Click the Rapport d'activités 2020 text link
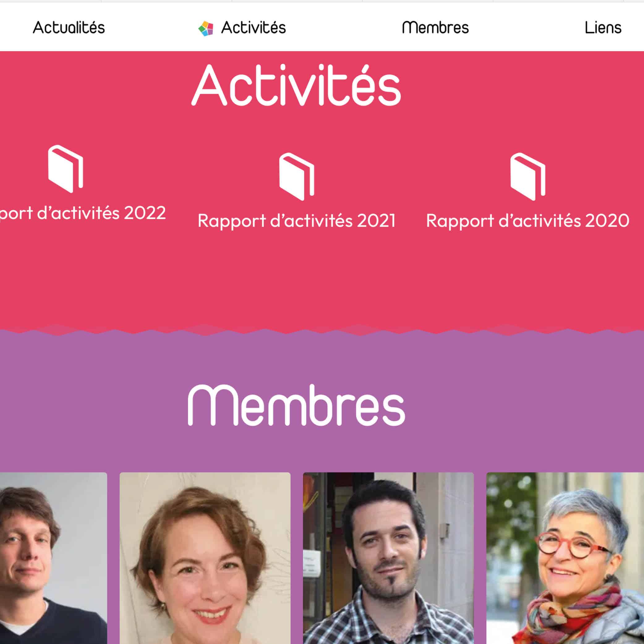This screenshot has width=644, height=644. coord(527,221)
